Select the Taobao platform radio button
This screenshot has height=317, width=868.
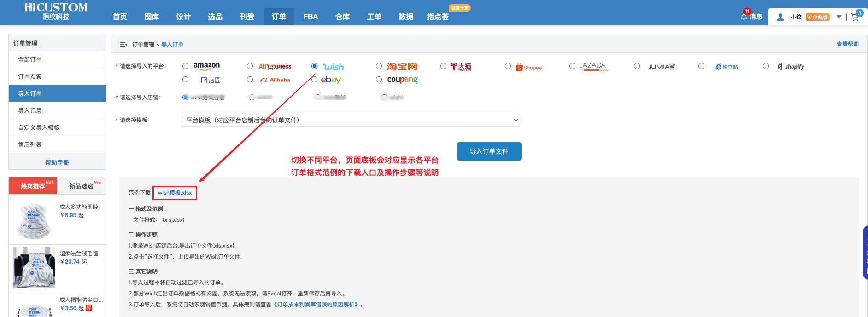(x=379, y=66)
